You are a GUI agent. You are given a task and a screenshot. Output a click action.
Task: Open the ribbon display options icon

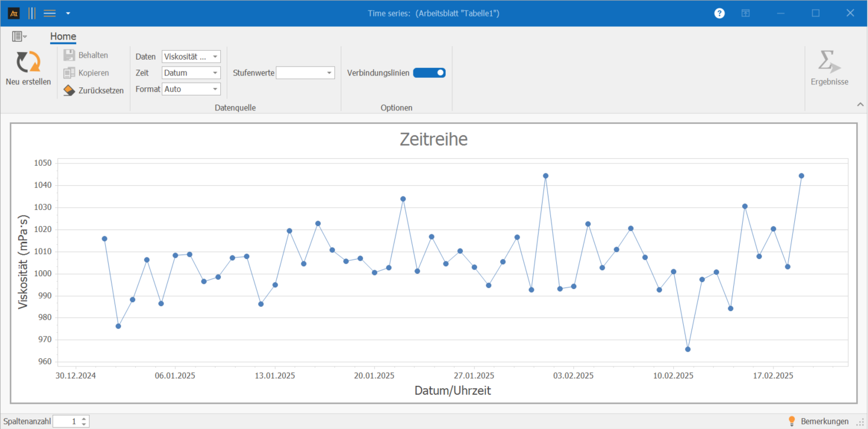click(x=746, y=13)
